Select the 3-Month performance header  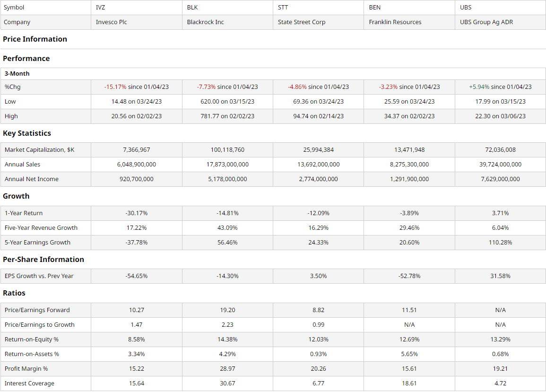point(16,73)
